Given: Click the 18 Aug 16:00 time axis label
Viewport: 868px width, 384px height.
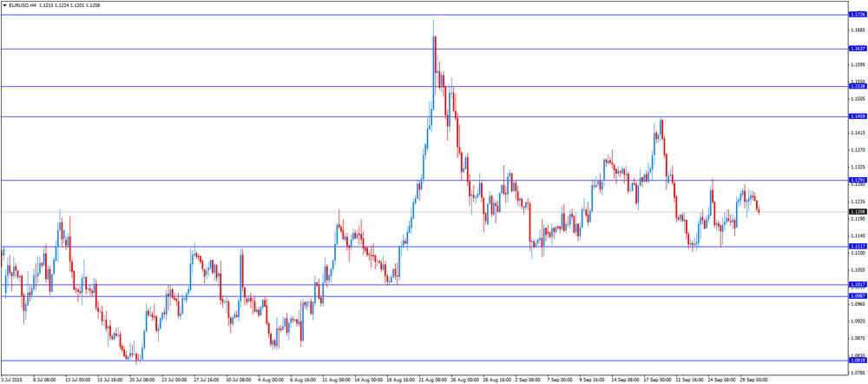Looking at the screenshot, I should click(x=399, y=381).
